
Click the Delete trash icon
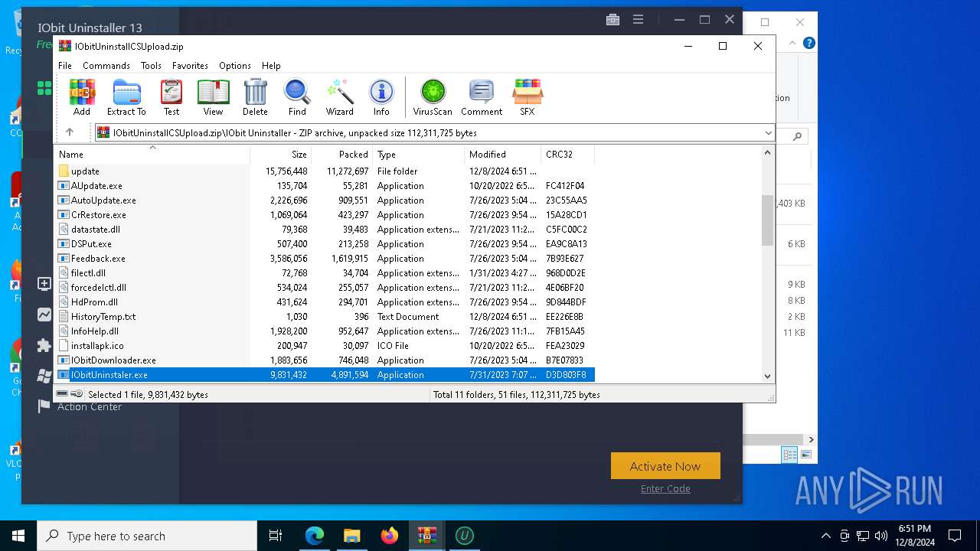tap(255, 97)
